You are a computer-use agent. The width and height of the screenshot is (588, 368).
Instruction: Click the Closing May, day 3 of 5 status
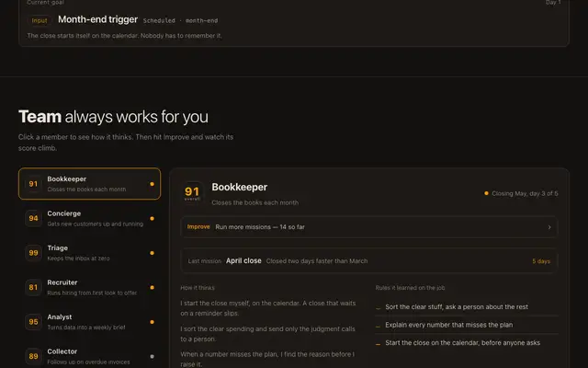521,193
